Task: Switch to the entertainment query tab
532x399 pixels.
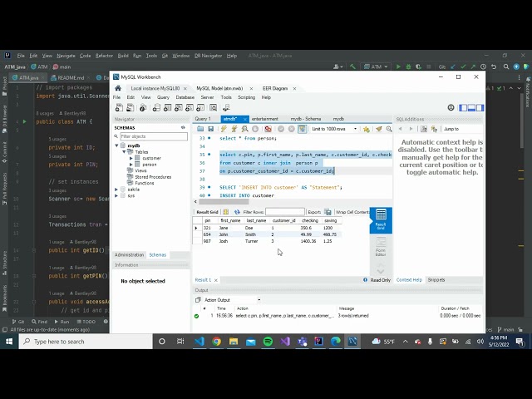Action: click(x=264, y=119)
